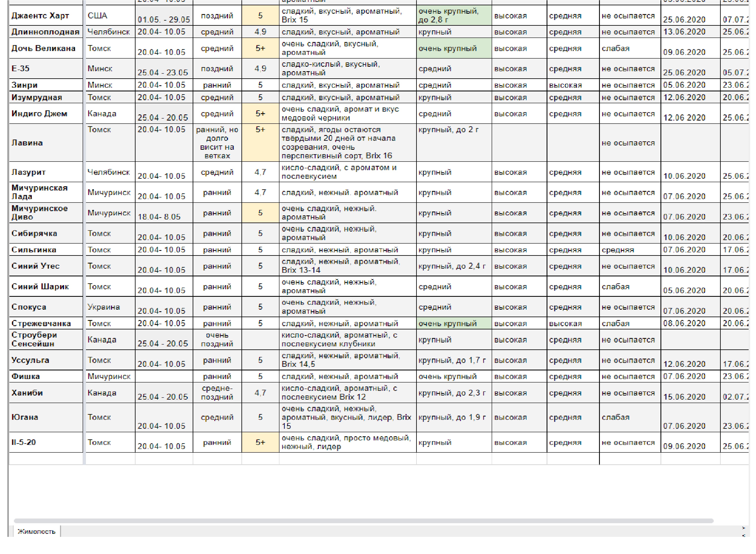The image size is (756, 554).
Task: Select the Стрежевчанка variety name cell
Action: pos(46,323)
